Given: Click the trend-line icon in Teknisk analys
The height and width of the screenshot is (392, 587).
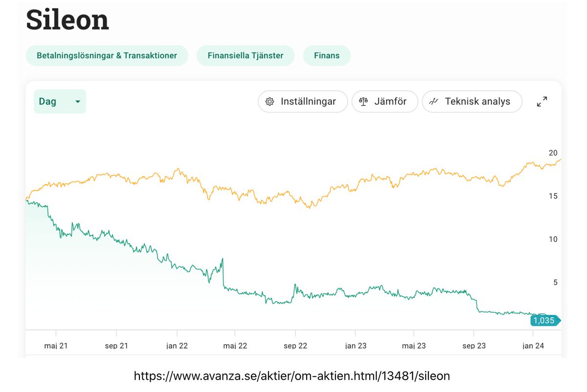Looking at the screenshot, I should point(433,102).
